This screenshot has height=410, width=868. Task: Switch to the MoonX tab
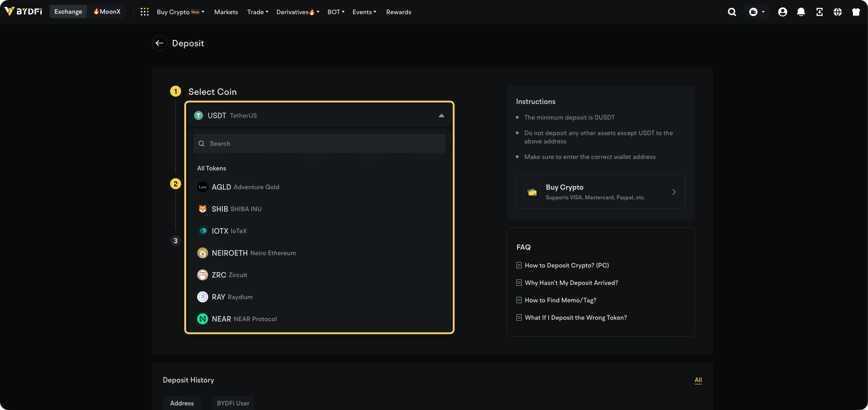[107, 11]
